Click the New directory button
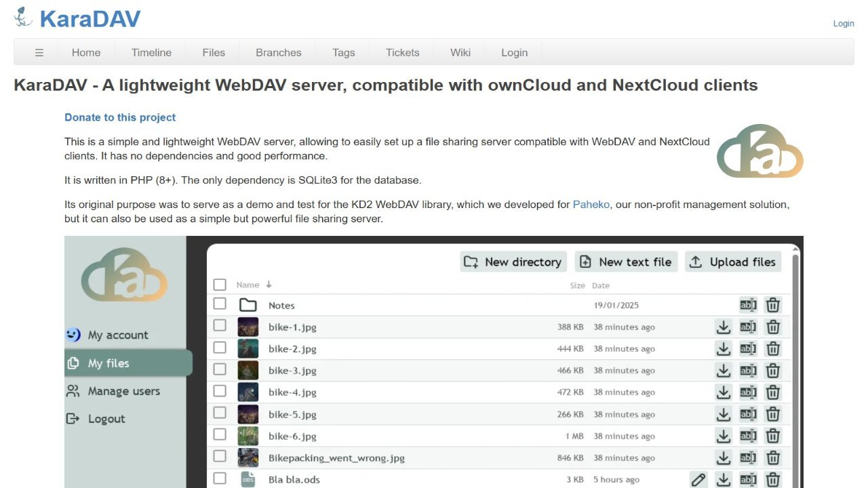The width and height of the screenshot is (868, 488). [513, 262]
